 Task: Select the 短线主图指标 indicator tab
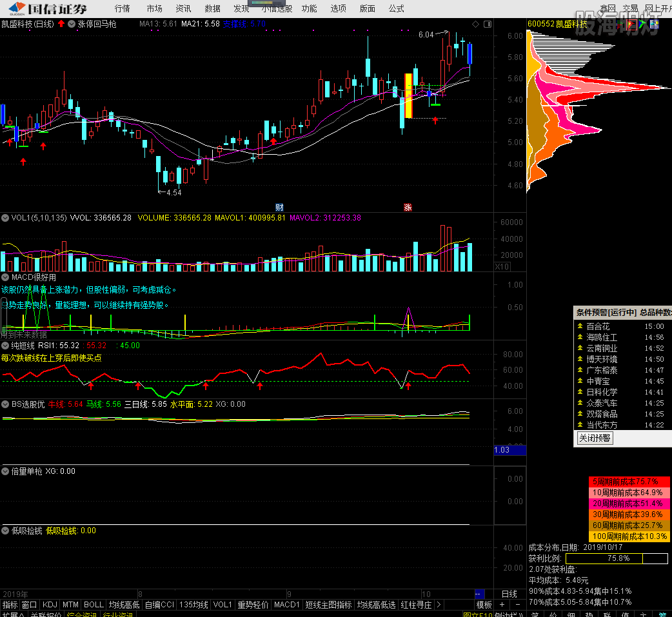[328, 605]
